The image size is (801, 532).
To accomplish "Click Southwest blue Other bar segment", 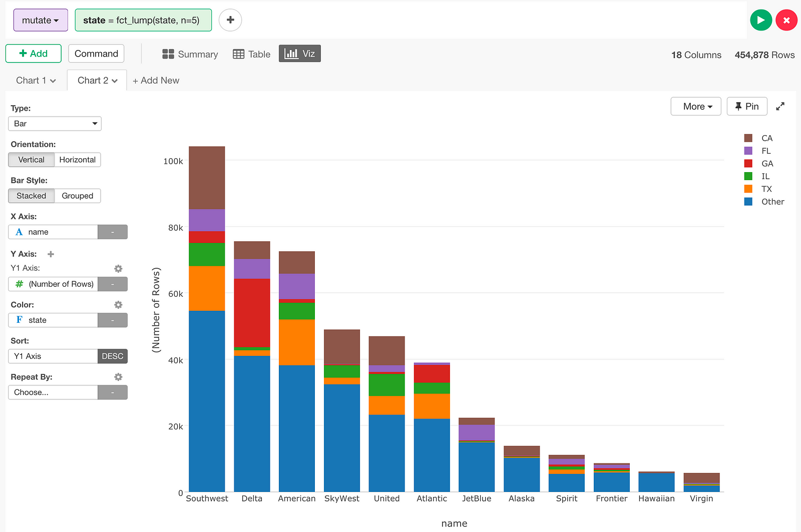I will click(207, 401).
